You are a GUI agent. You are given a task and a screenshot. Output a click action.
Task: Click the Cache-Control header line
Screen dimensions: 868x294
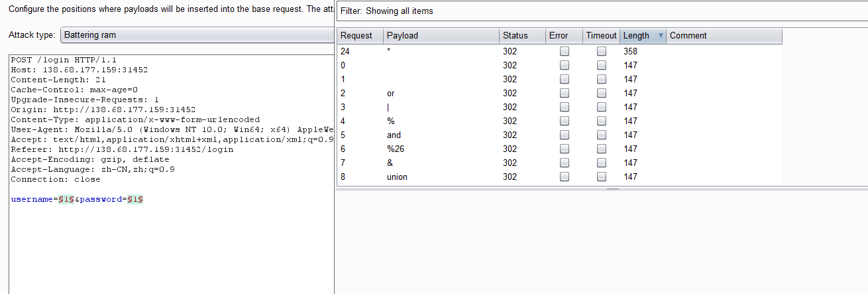[74, 90]
